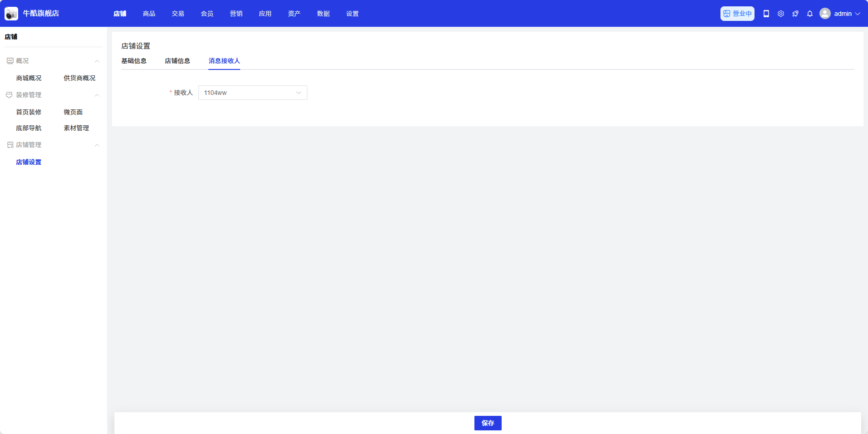Image resolution: width=868 pixels, height=434 pixels.
Task: Click the 营业中 status button
Action: (x=737, y=14)
